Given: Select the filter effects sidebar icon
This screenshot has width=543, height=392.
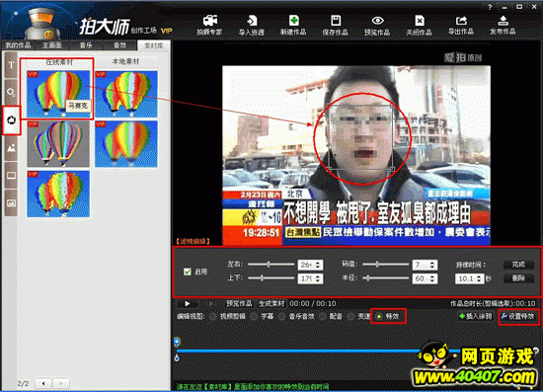Looking at the screenshot, I should click(x=11, y=120).
